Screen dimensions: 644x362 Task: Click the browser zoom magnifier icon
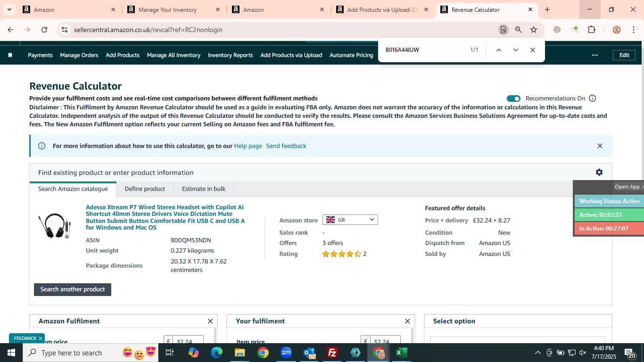(x=519, y=30)
